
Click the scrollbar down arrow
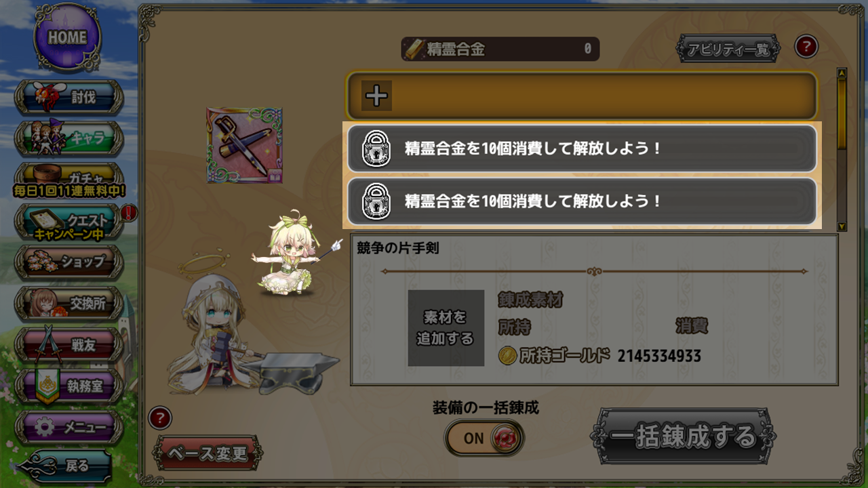coord(842,226)
